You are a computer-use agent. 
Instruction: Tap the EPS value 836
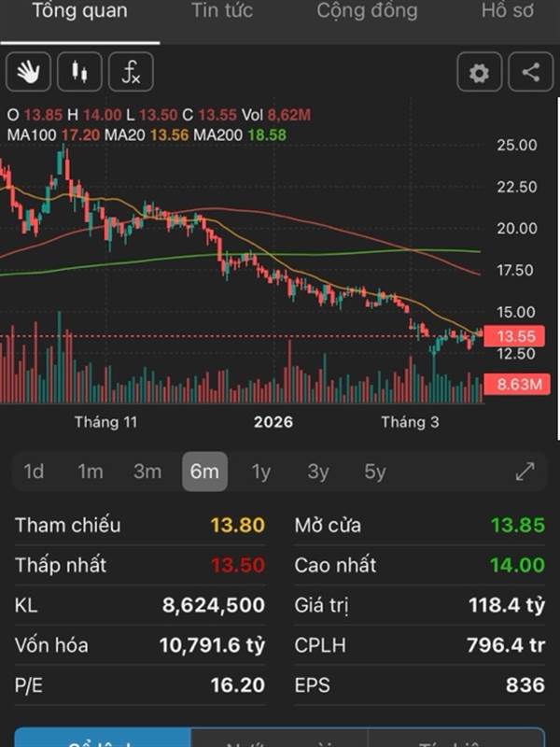525,685
